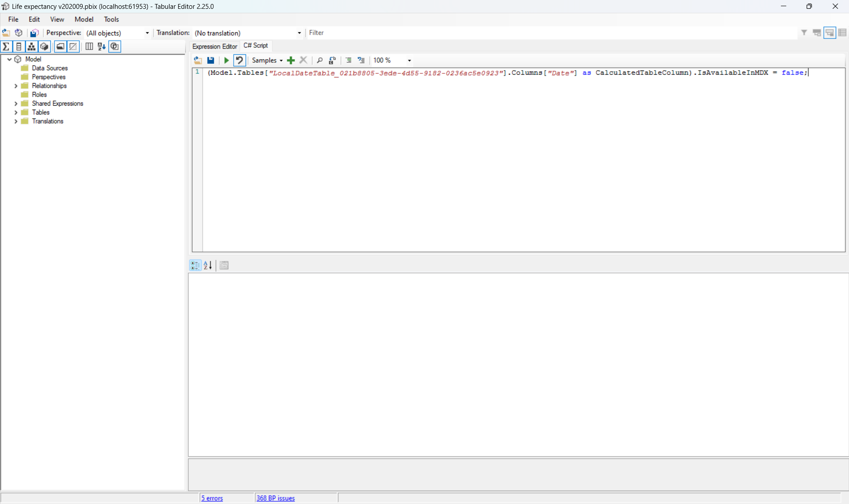Run the script with green play button

coord(227,60)
